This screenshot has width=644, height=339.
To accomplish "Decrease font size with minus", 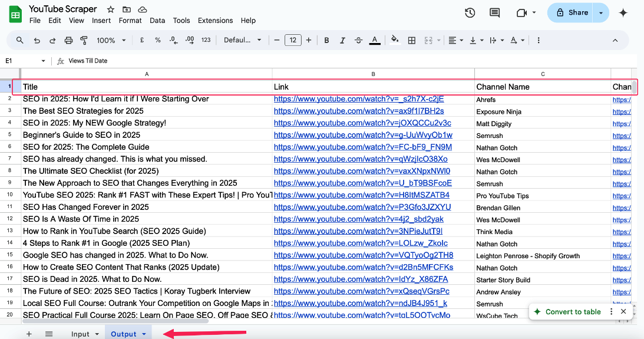I will point(277,40).
